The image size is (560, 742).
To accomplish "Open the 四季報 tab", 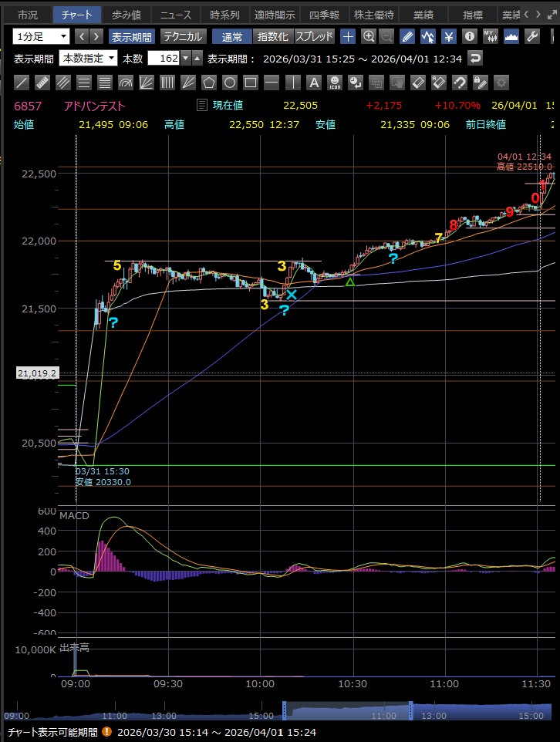I will [323, 15].
